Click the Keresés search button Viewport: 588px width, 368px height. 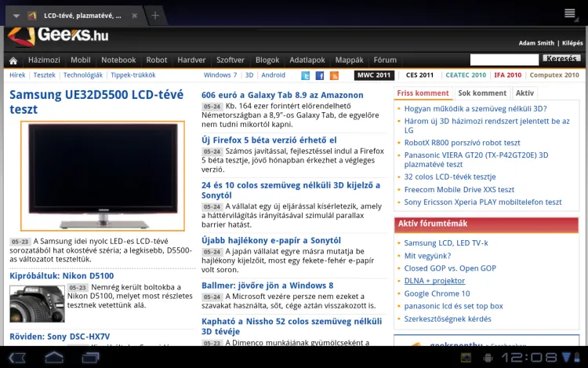tap(562, 60)
